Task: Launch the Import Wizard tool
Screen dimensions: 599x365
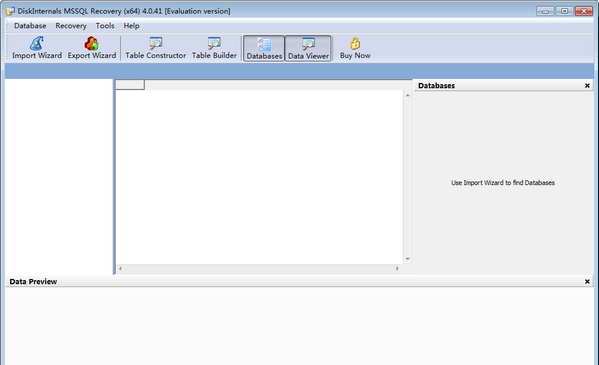Action: pyautogui.click(x=37, y=48)
